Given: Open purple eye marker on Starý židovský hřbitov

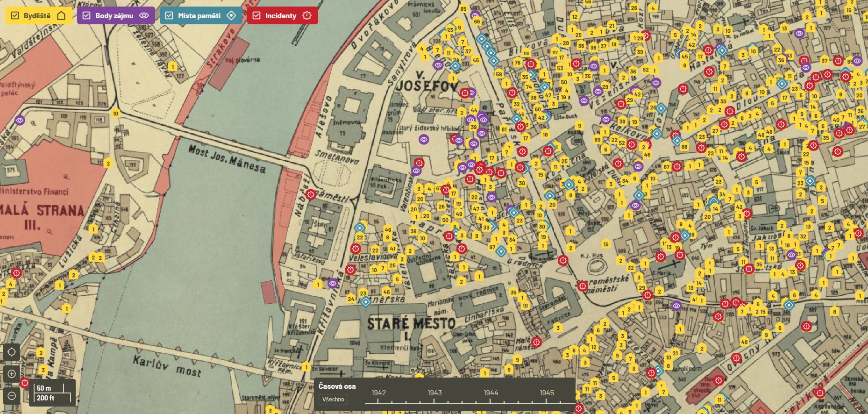Looking at the screenshot, I should (424, 139).
